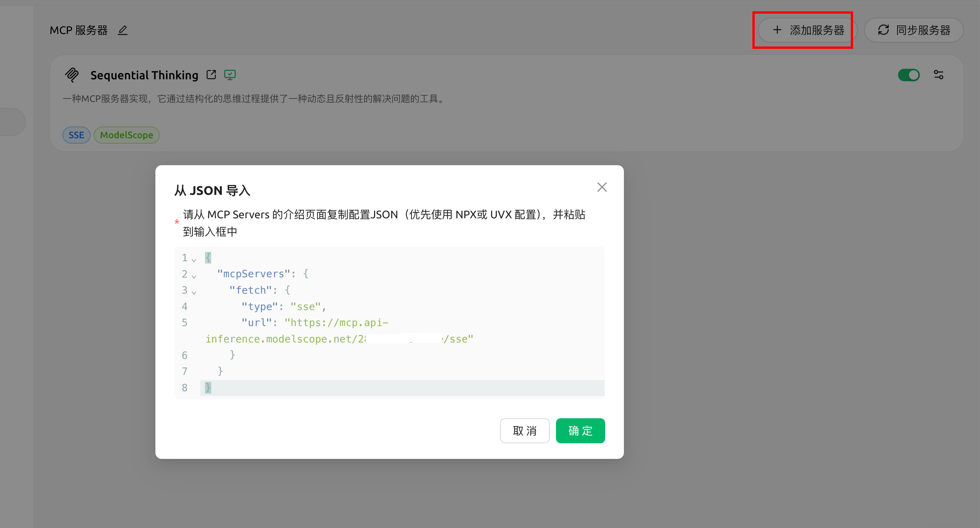Viewport: 980px width, 528px height.
Task: Click the "mcpServers" key text
Action: click(x=253, y=274)
